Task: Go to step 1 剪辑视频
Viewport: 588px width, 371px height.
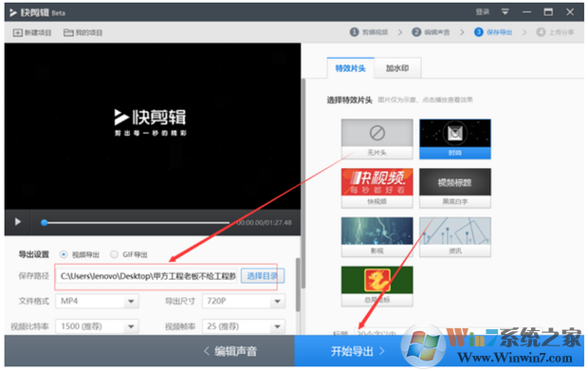Action: [x=369, y=32]
